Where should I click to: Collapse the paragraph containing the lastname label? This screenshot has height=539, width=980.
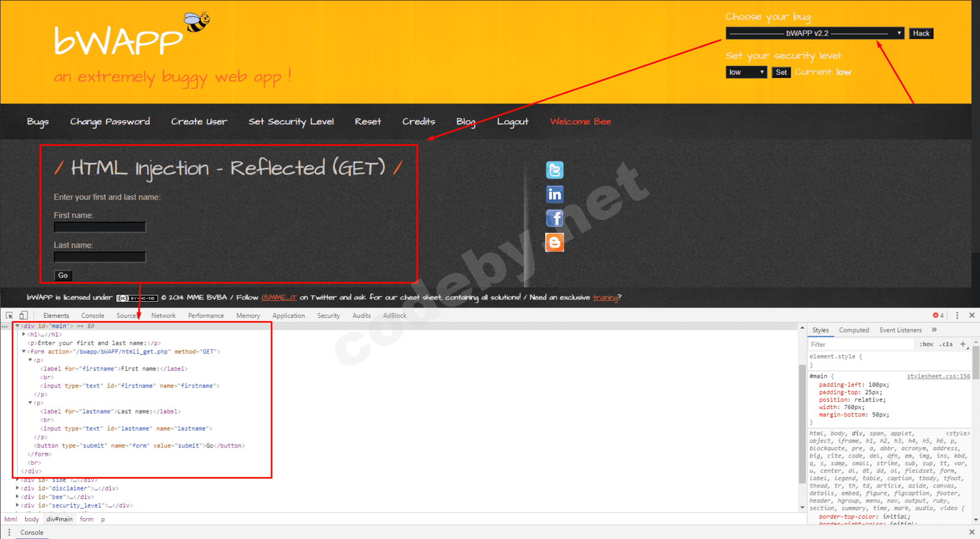click(30, 403)
